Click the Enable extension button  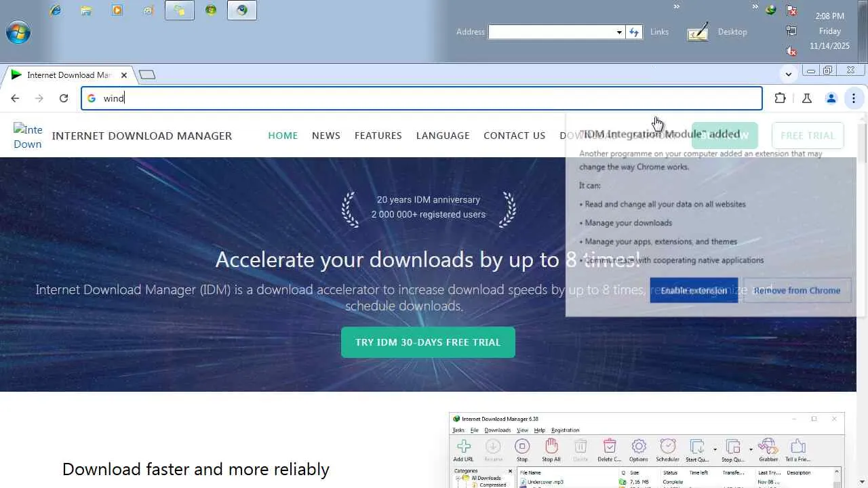click(694, 290)
